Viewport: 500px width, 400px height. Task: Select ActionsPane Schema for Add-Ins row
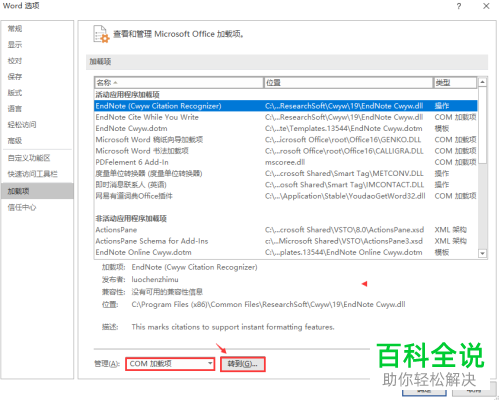coord(286,241)
